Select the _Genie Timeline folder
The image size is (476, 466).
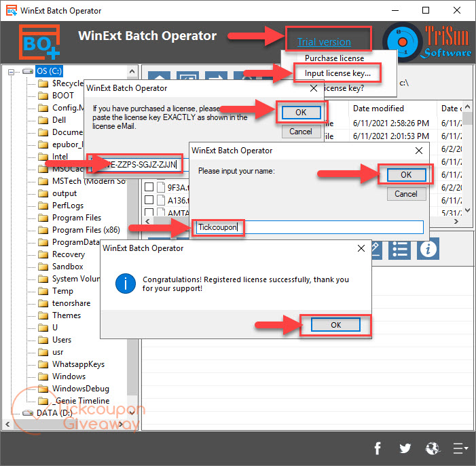coord(81,401)
